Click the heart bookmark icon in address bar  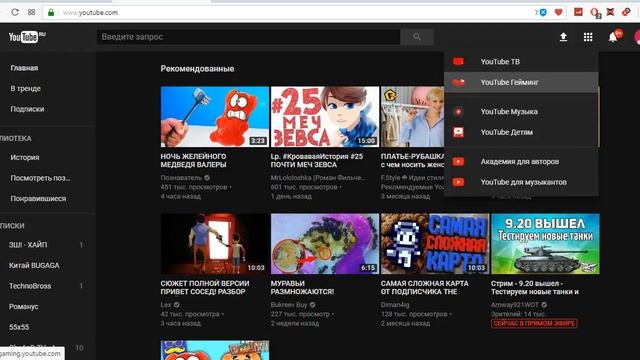tap(558, 12)
